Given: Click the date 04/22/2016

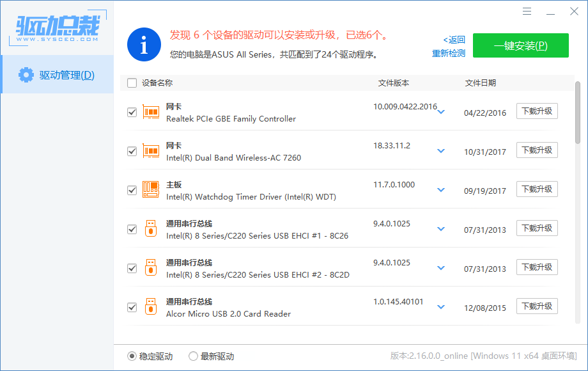Looking at the screenshot, I should (x=485, y=113).
